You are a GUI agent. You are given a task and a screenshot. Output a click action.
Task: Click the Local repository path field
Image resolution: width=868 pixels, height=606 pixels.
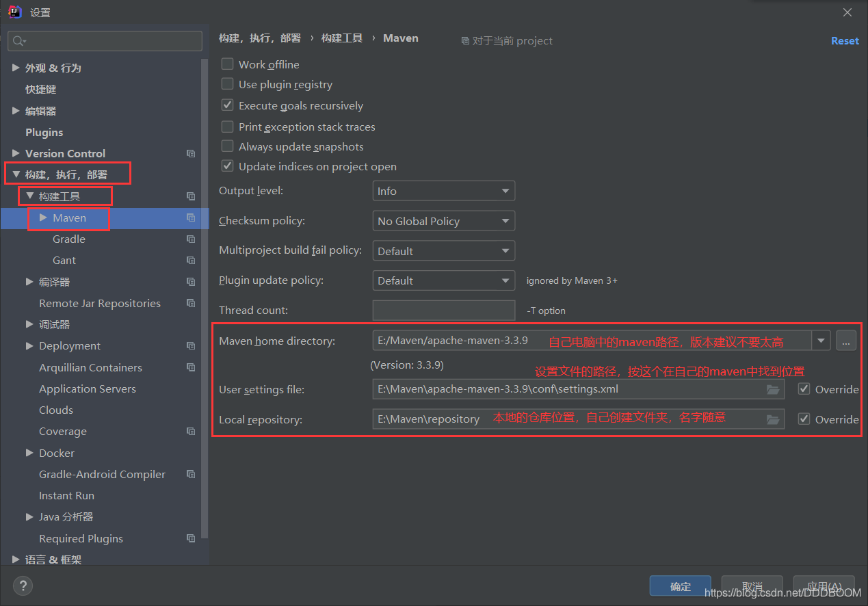(x=579, y=419)
